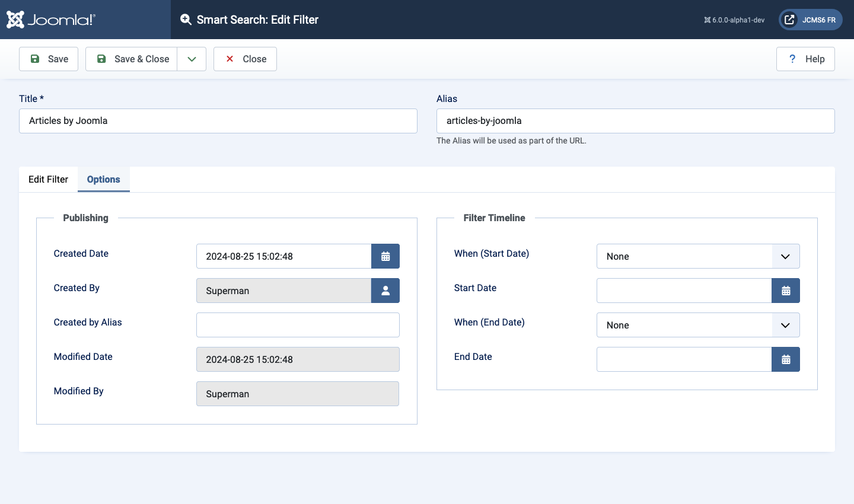Click the Smart Search magnifier icon in header

point(186,19)
